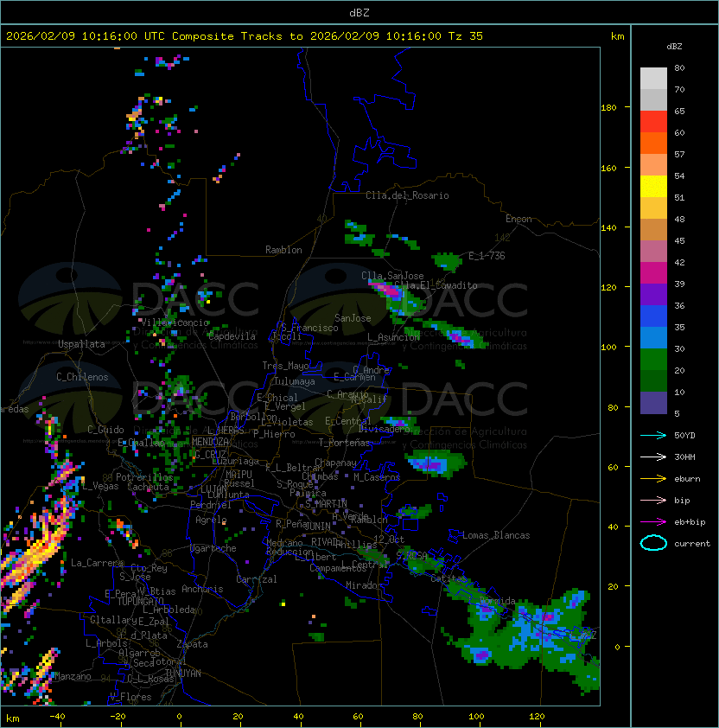Click the cyan ellipse 'current' legend icon

coord(653,543)
